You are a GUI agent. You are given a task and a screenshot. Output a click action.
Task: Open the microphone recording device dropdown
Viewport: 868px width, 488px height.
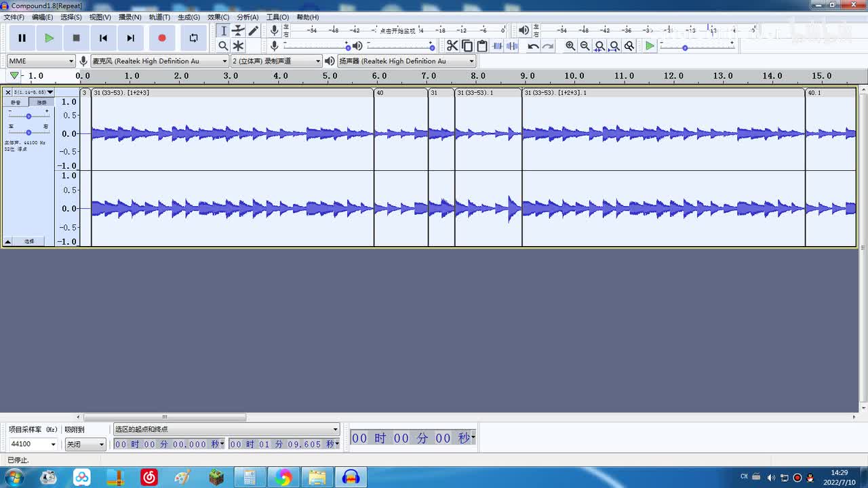[x=159, y=61]
